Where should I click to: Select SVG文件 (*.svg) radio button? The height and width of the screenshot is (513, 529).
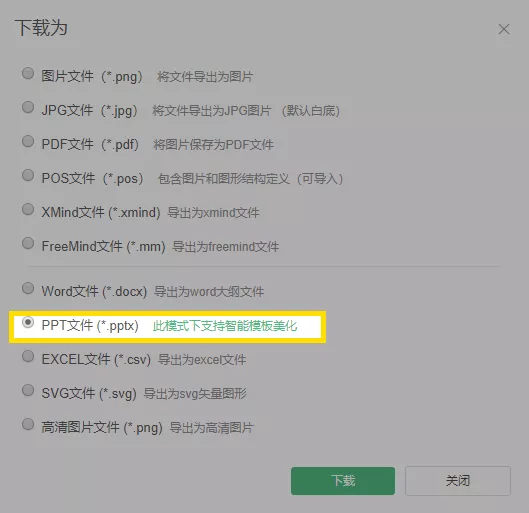[28, 390]
